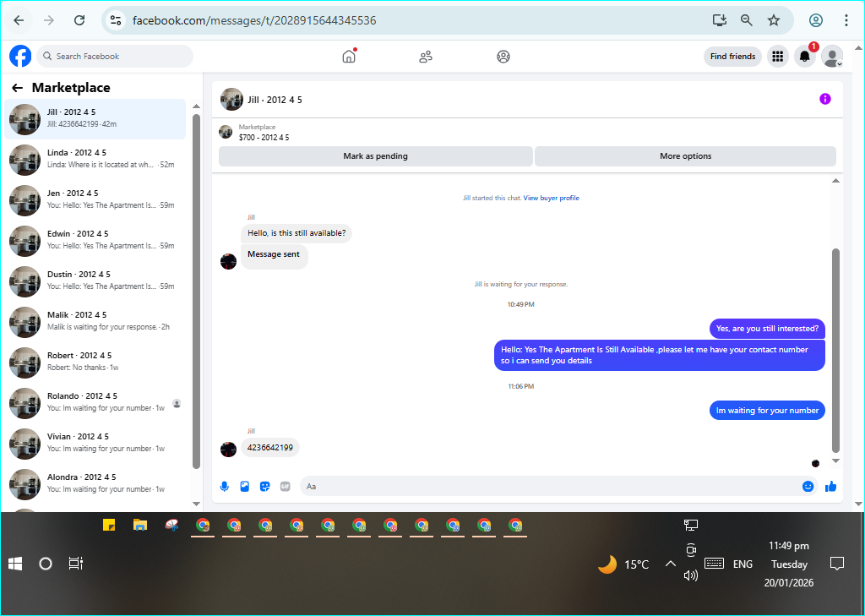The width and height of the screenshot is (865, 616).
Task: Open the emoji picker smiley icon
Action: 808,486
